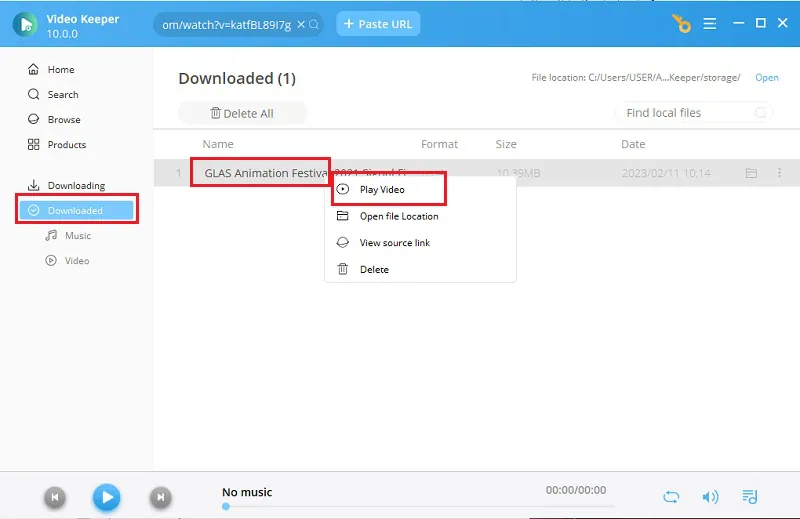Open the hamburger menu in title bar
Viewport: 800px width, 519px height.
click(x=710, y=23)
